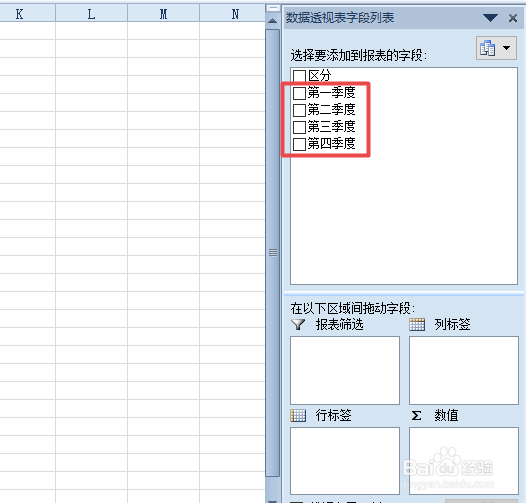526x503 pixels.
Task: Click the 行标签 drop area box
Action: click(345, 461)
